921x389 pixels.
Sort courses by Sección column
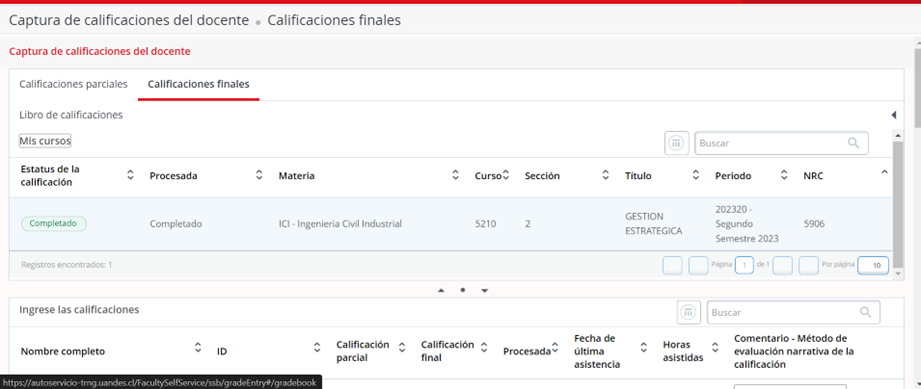tap(606, 175)
